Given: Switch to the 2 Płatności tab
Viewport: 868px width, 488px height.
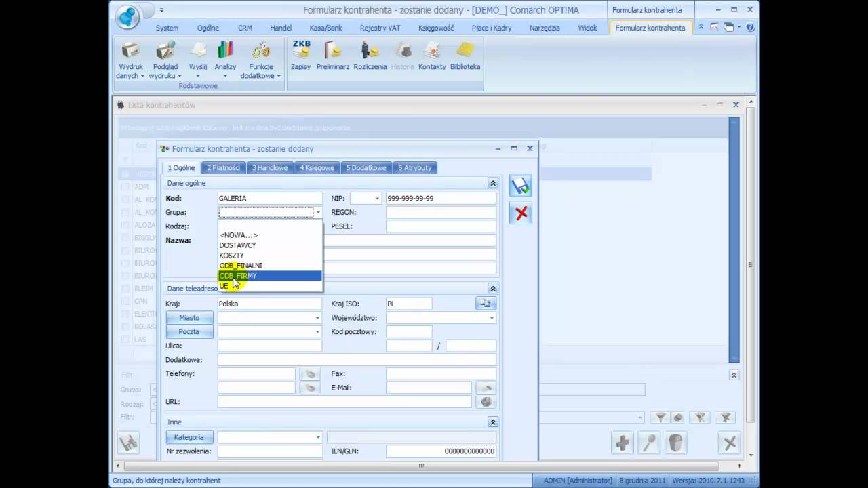Looking at the screenshot, I should tap(224, 167).
